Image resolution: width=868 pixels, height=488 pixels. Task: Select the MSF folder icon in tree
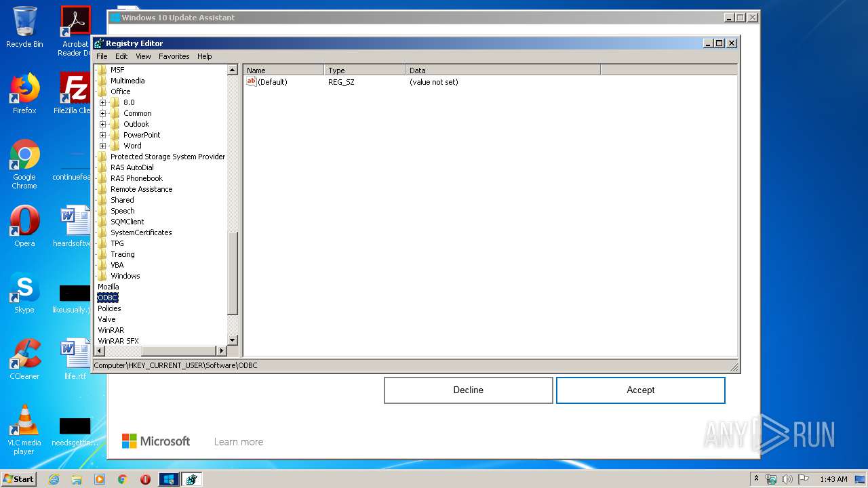tap(102, 70)
